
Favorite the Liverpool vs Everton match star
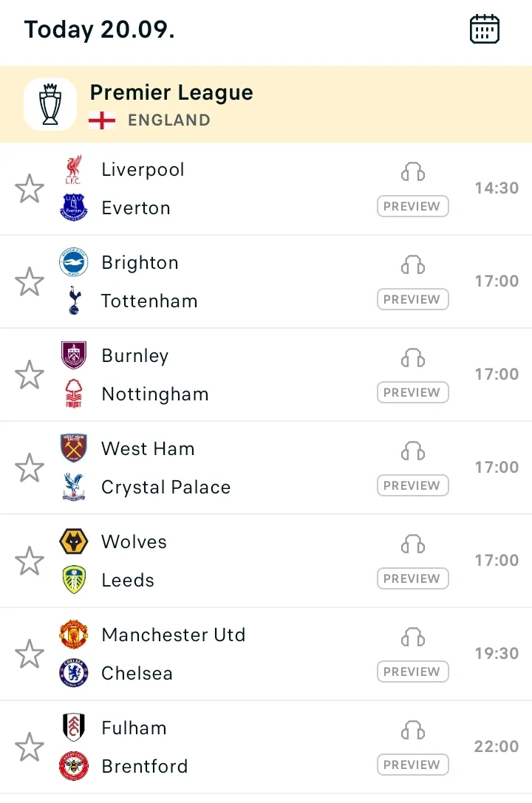click(x=30, y=188)
